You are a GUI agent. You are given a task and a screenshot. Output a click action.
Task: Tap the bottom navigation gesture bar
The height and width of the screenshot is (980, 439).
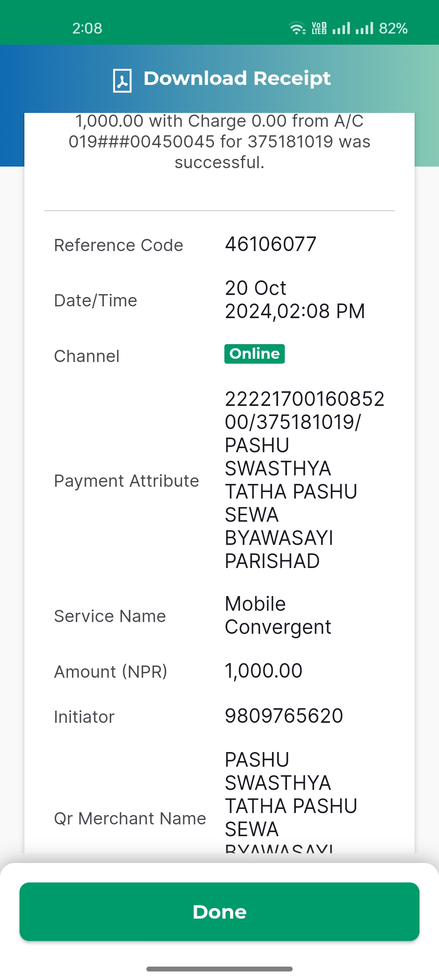click(x=219, y=969)
